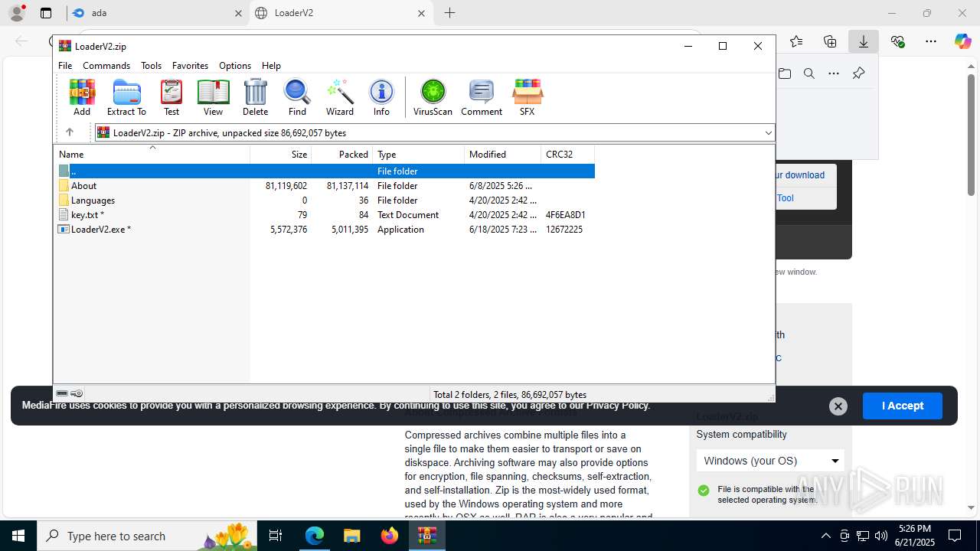Open Edge Settings and more menu
The image size is (980, 551).
[931, 41]
